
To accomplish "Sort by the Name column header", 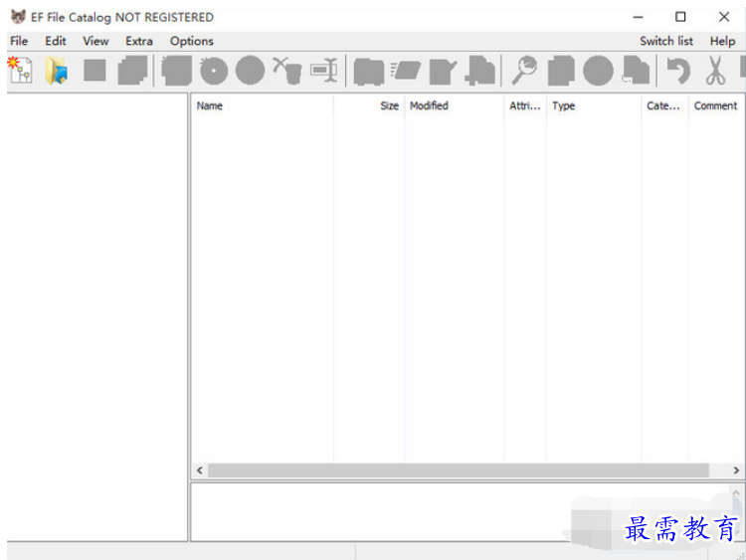I will click(262, 105).
